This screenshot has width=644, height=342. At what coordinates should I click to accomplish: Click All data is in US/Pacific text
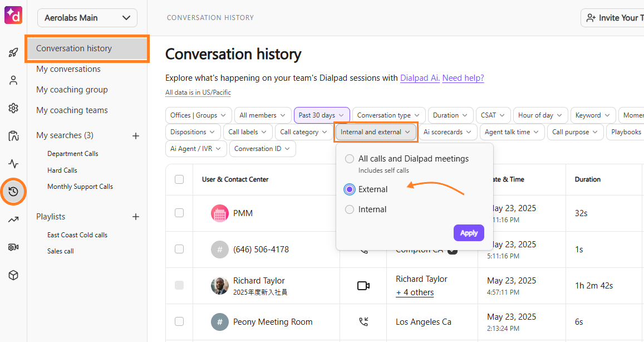pyautogui.click(x=198, y=92)
